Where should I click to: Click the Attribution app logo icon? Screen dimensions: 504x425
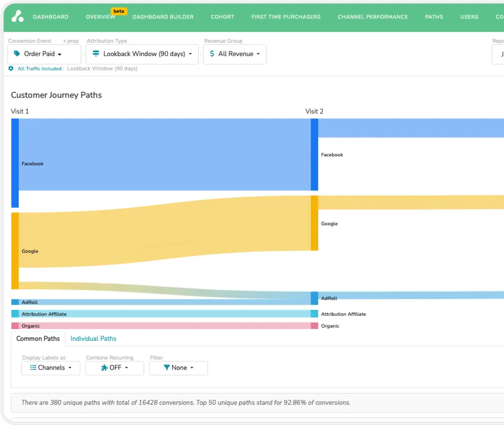tap(18, 16)
